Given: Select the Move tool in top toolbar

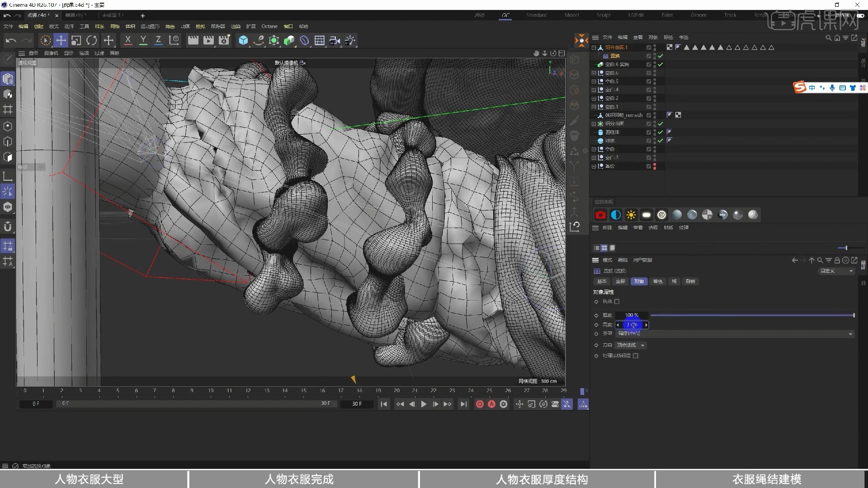Looking at the screenshot, I should (x=61, y=41).
